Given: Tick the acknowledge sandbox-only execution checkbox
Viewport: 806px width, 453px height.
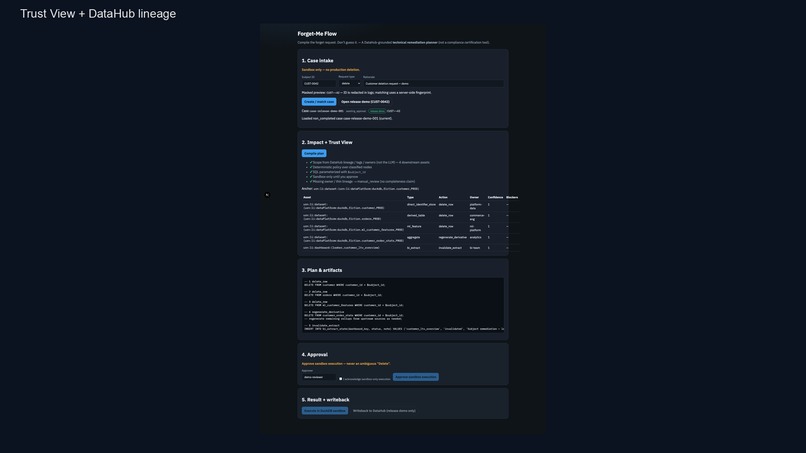Looking at the screenshot, I should [340, 379].
